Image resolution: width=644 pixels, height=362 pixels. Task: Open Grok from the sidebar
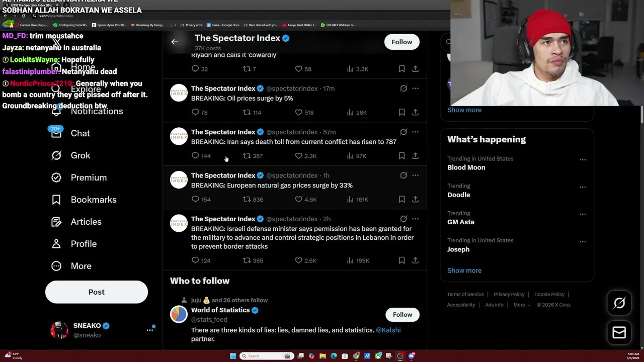[70, 155]
